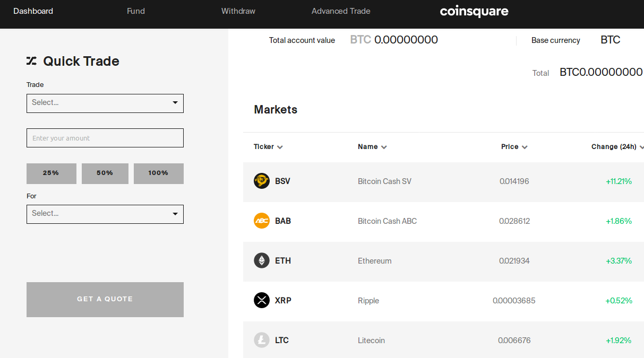Select the BAB ticker text
The image size is (644, 358).
pyautogui.click(x=283, y=221)
